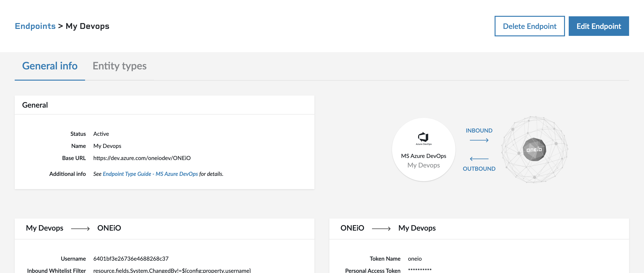Click the Base URL field label
644x273 pixels.
pos(74,158)
